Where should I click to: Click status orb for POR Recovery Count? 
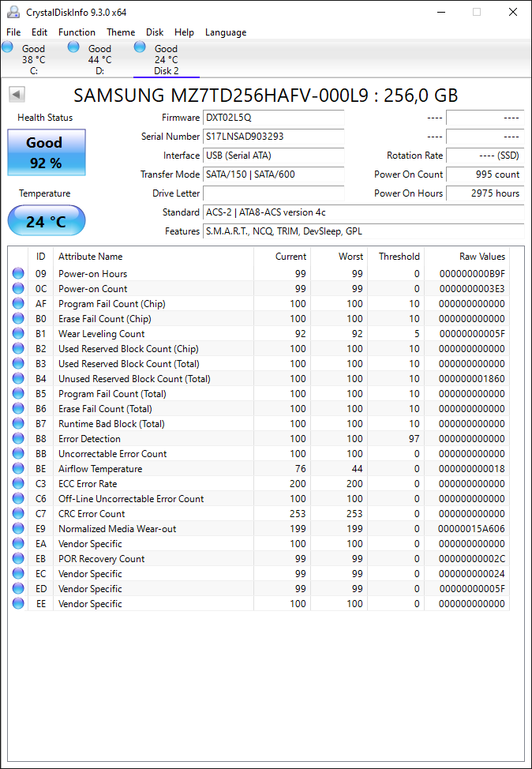coord(18,559)
